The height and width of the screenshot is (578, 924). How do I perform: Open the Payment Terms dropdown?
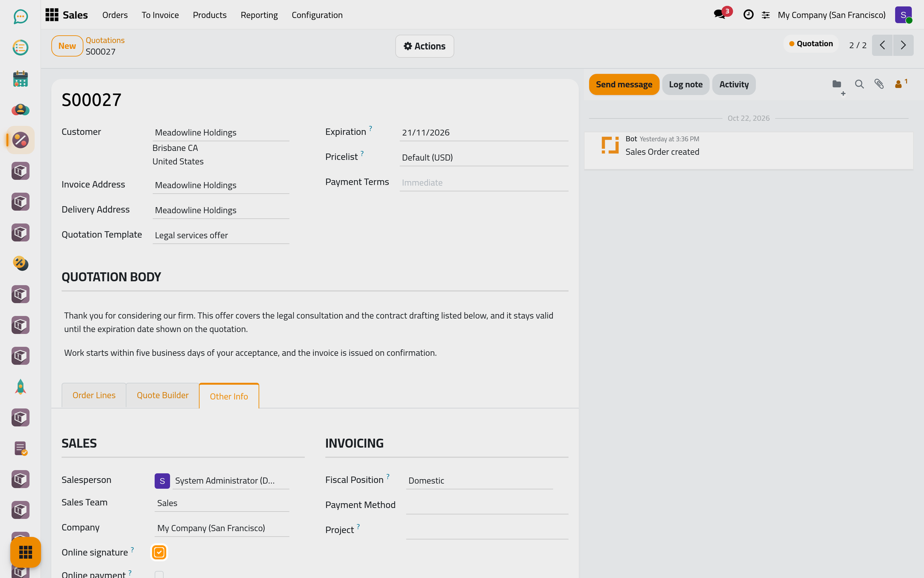[484, 183]
